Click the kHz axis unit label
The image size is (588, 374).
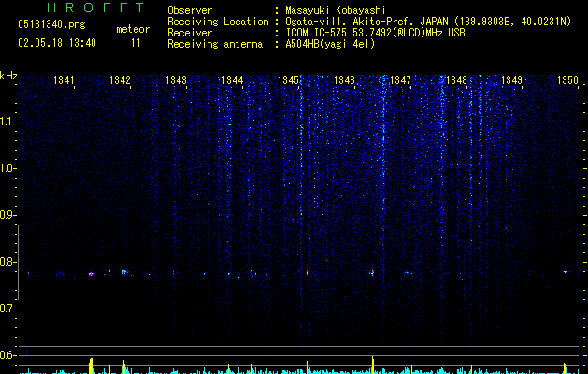[8, 76]
